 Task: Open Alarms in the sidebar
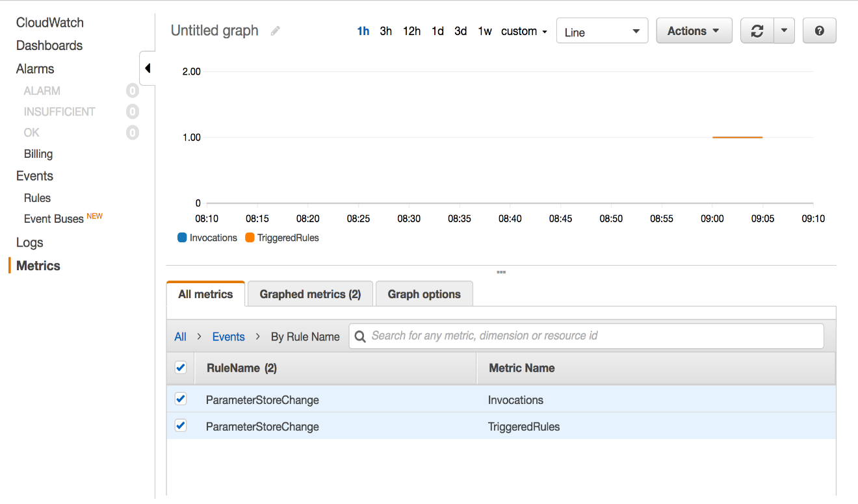pos(35,69)
